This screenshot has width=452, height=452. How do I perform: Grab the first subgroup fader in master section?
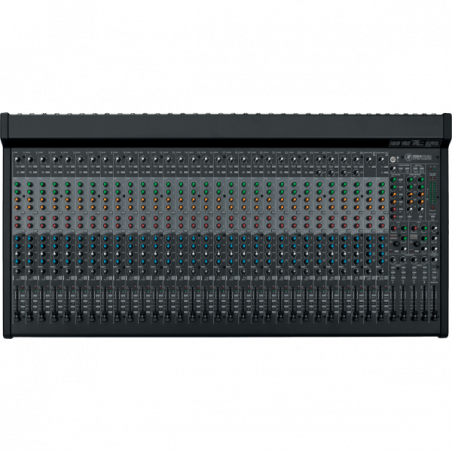coord(393,316)
